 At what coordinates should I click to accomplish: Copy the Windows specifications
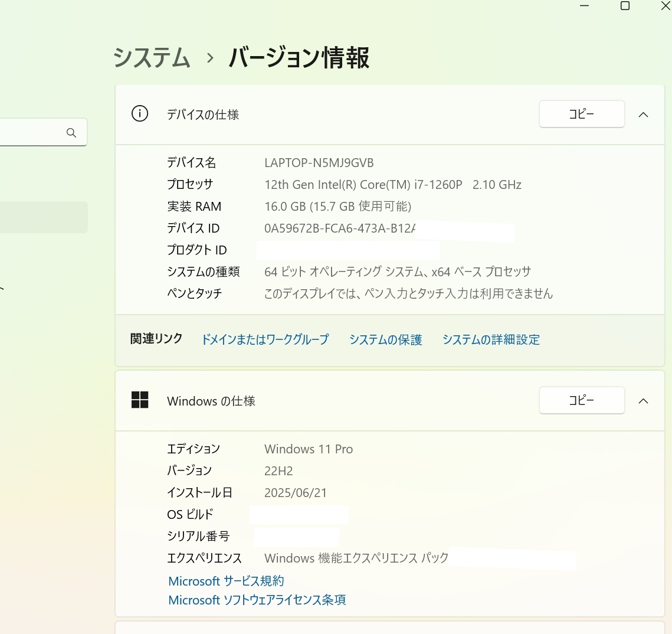point(582,400)
